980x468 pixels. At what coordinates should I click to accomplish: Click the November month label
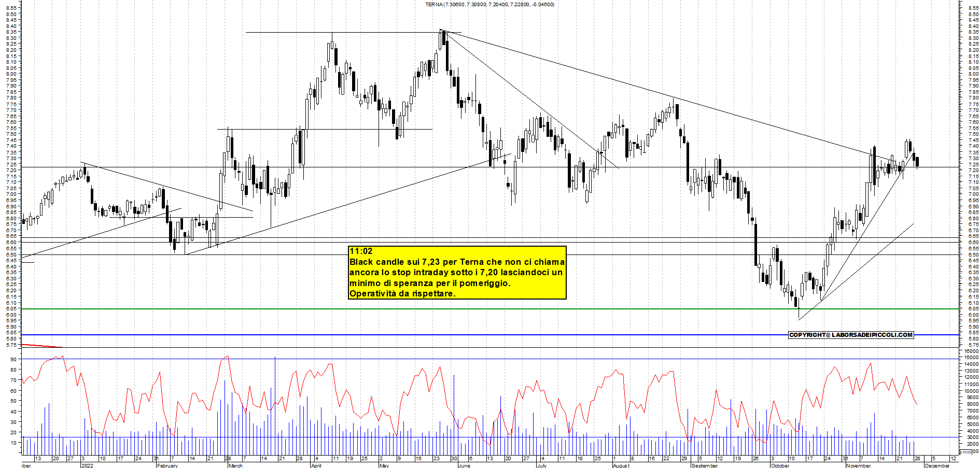[859, 465]
